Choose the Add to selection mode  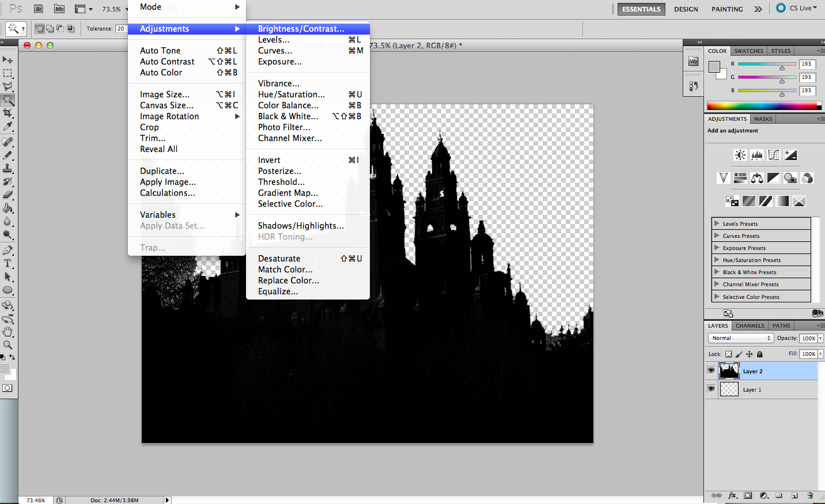click(50, 28)
